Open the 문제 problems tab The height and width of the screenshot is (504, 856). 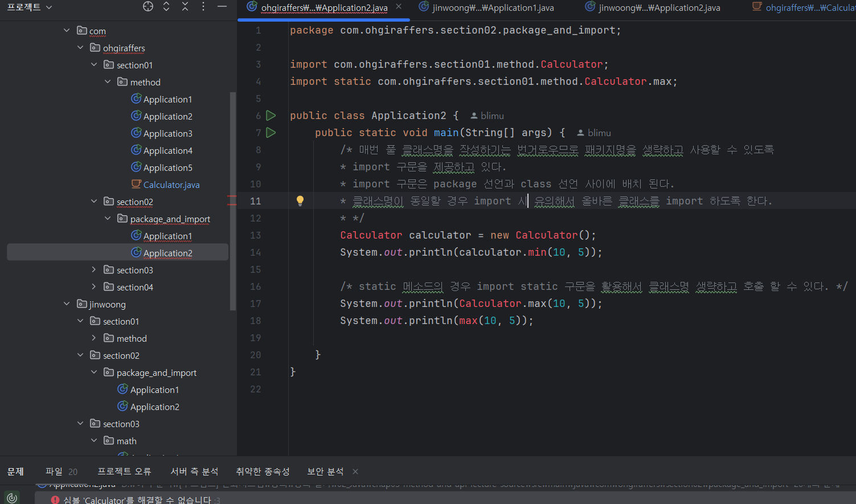[x=15, y=472]
